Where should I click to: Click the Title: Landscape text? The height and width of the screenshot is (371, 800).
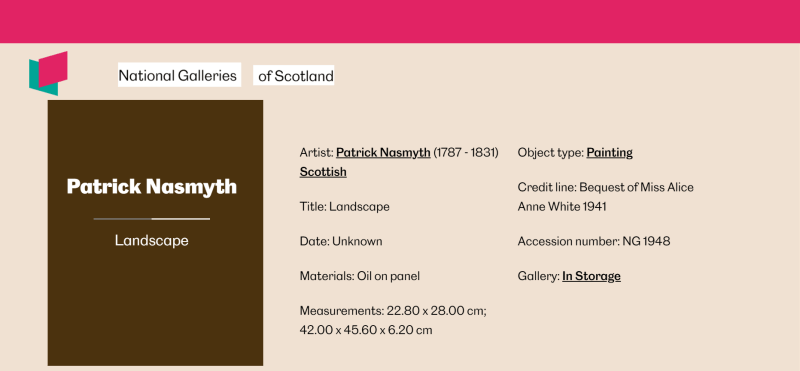(344, 207)
